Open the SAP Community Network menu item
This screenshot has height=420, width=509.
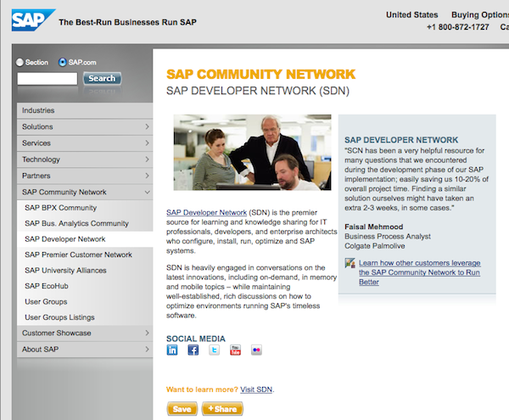(85, 192)
